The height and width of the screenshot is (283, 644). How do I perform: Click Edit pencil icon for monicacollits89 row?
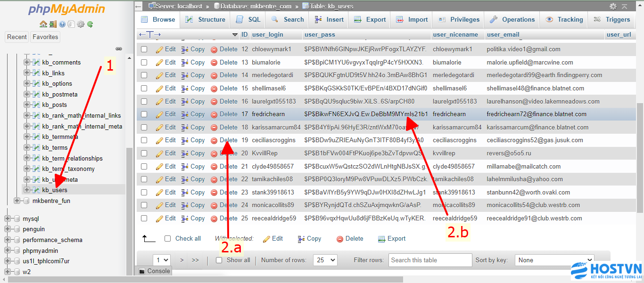click(159, 205)
